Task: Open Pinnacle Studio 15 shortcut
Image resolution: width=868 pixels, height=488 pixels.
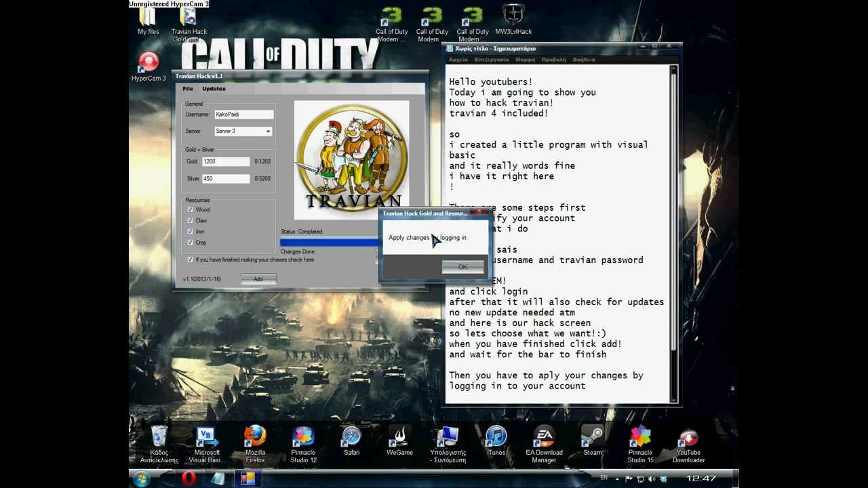Action: pyautogui.click(x=640, y=445)
